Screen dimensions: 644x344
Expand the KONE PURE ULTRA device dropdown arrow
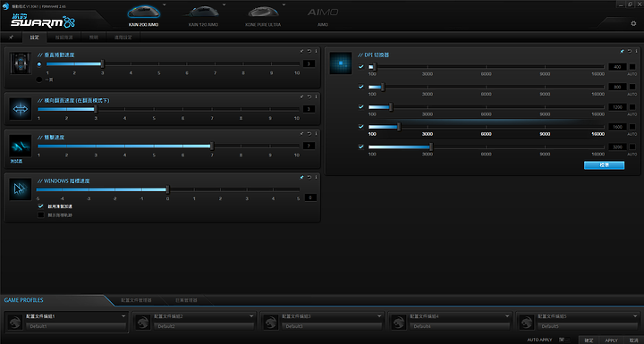[x=284, y=5]
